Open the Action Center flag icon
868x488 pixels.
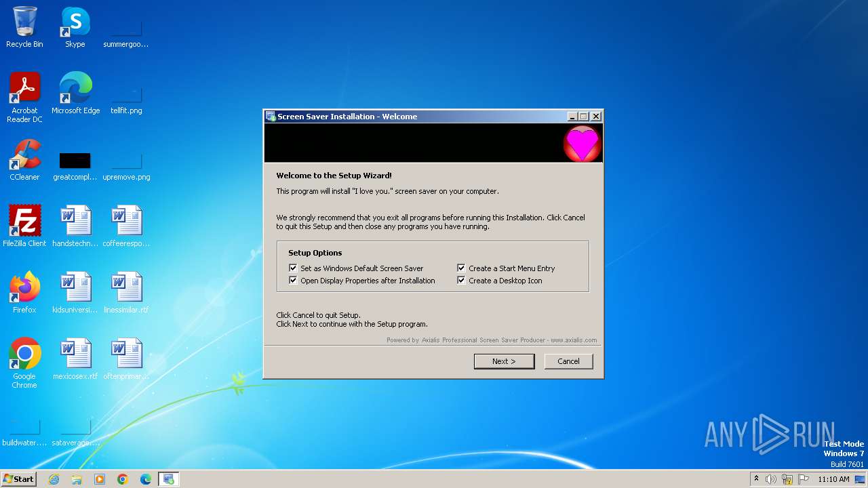click(804, 479)
